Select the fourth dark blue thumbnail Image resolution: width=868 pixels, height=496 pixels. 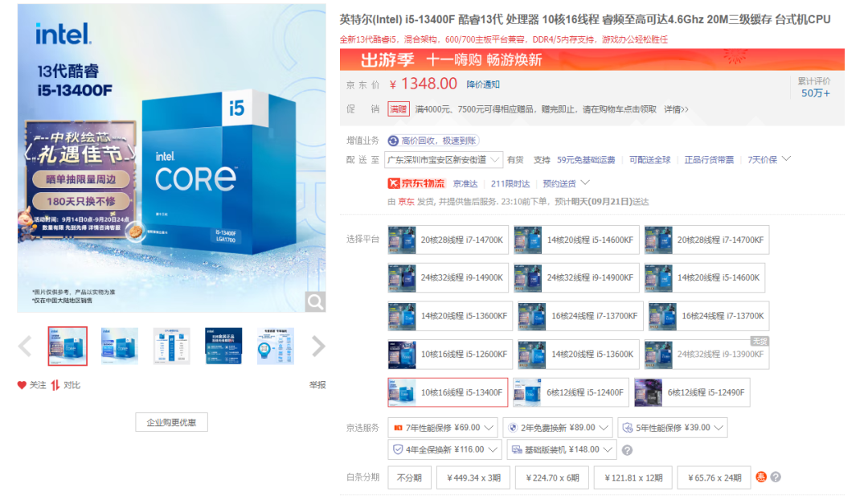coord(223,346)
